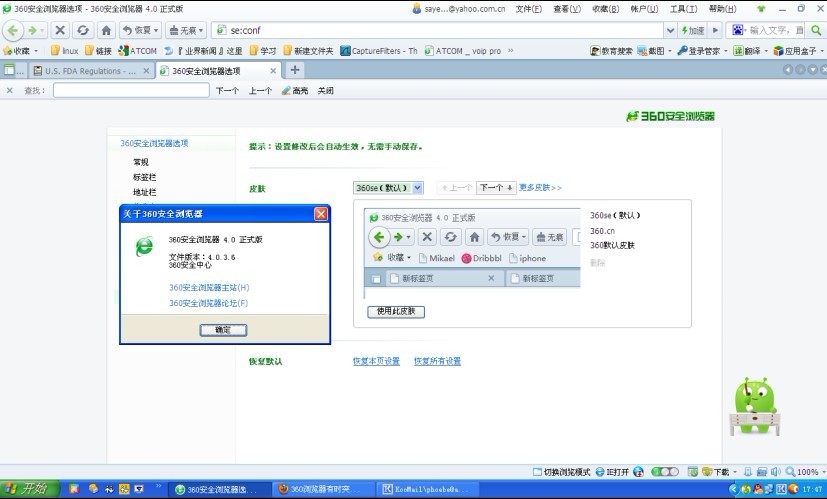Click 确定 in the About dialog
The height and width of the screenshot is (499, 827).
tap(223, 330)
